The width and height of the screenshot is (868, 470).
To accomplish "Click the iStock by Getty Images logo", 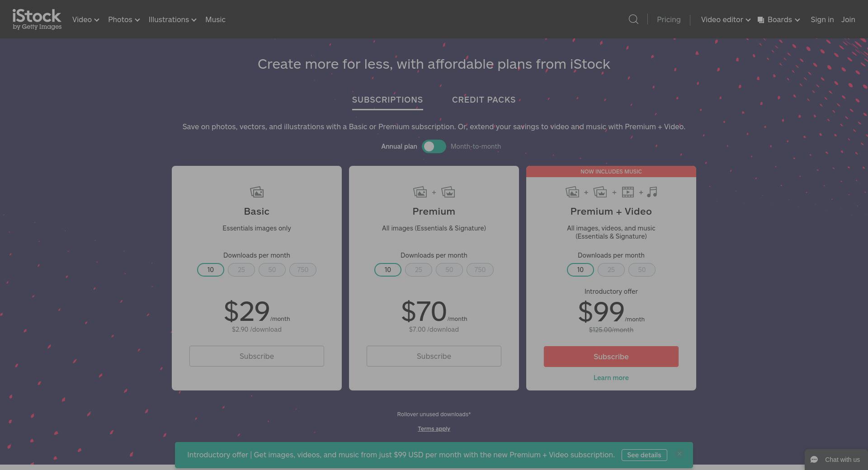I will click(37, 19).
